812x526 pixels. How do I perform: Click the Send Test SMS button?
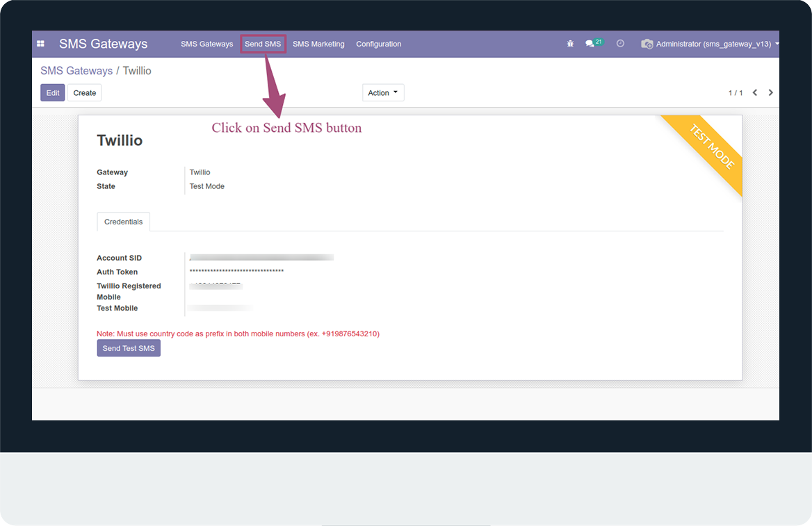click(x=129, y=348)
